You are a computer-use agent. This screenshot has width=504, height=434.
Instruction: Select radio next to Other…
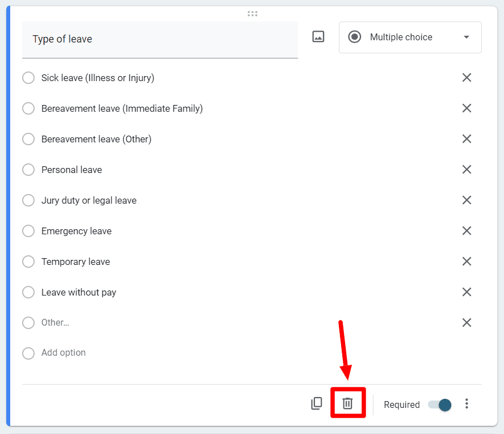click(28, 323)
